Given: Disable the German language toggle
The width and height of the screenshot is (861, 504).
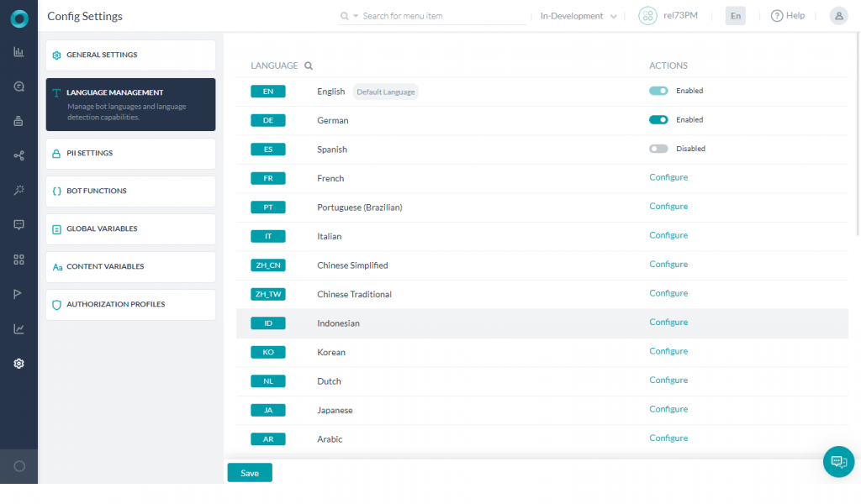Looking at the screenshot, I should click(x=658, y=119).
